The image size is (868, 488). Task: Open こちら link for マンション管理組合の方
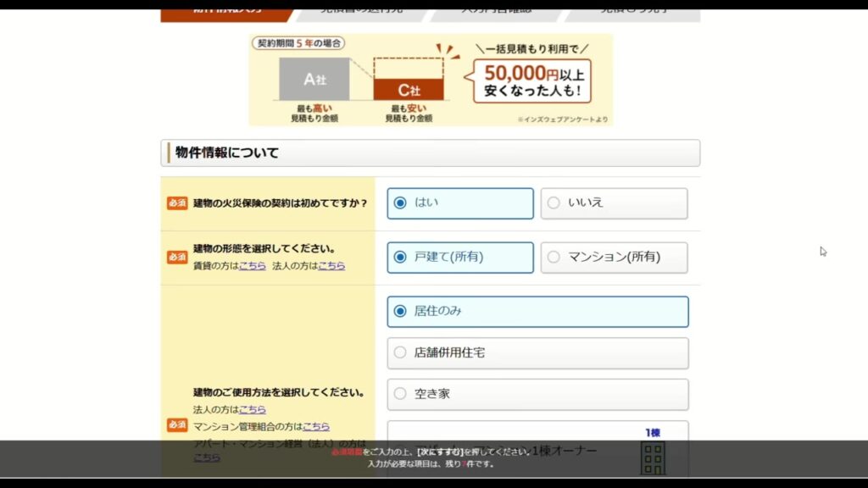tap(316, 427)
